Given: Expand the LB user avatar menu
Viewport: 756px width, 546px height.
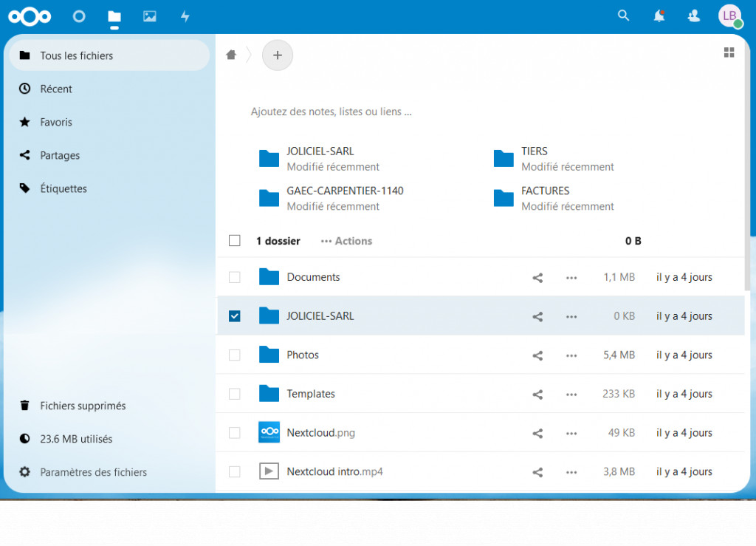Looking at the screenshot, I should [729, 16].
